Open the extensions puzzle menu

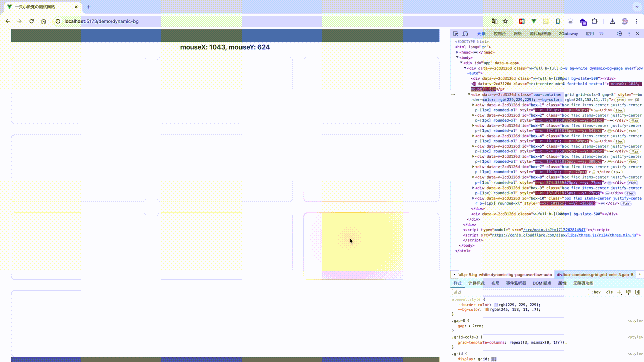pyautogui.click(x=595, y=21)
